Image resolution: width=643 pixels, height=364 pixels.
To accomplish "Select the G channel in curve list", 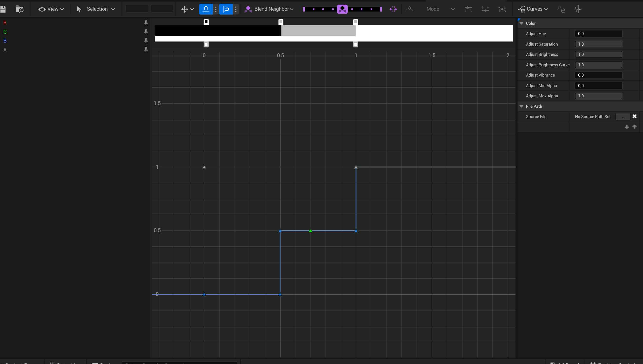I will 5,32.
